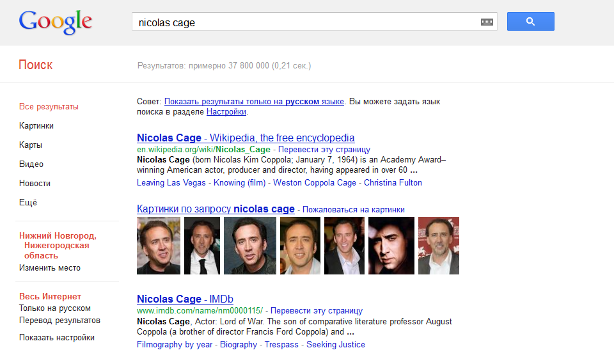Open Filmography by year link
This screenshot has height=364, width=614.
click(x=175, y=345)
